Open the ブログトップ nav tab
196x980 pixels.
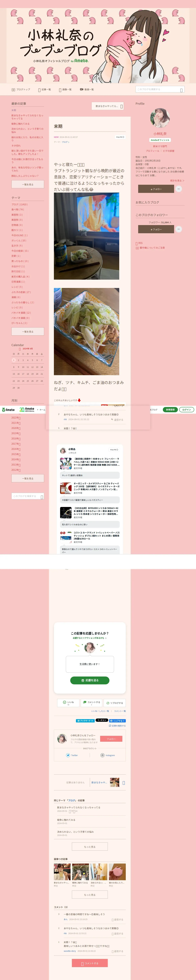point(21,89)
